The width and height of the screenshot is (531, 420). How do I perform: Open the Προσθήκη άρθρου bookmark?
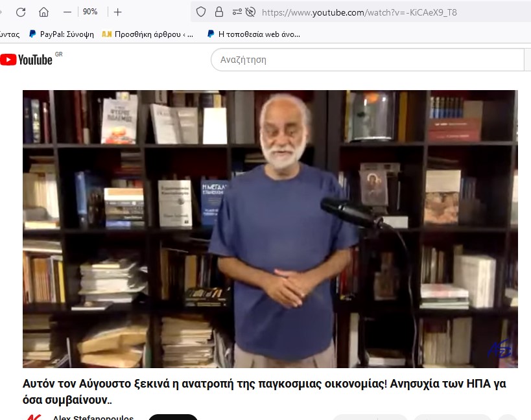(147, 34)
